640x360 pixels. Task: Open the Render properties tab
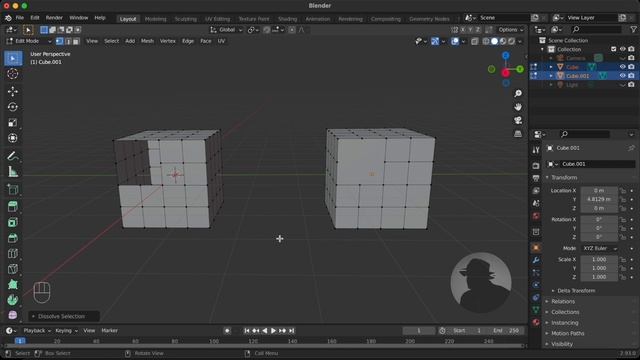536,166
